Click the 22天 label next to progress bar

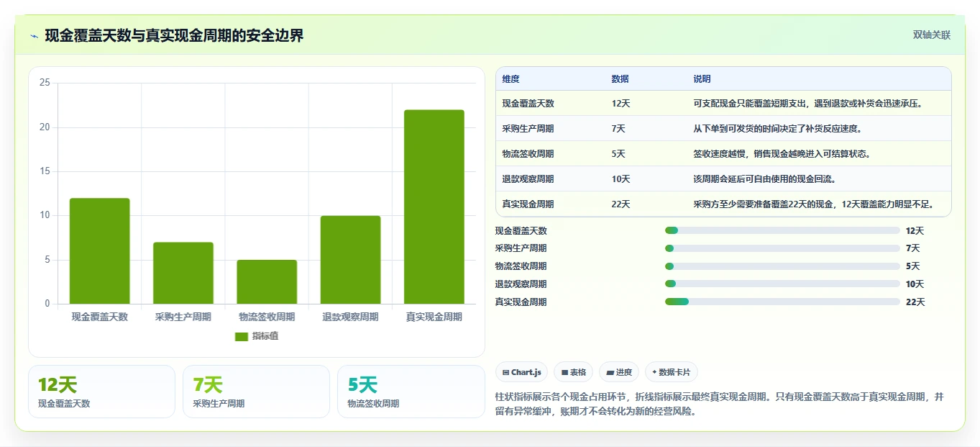point(915,302)
